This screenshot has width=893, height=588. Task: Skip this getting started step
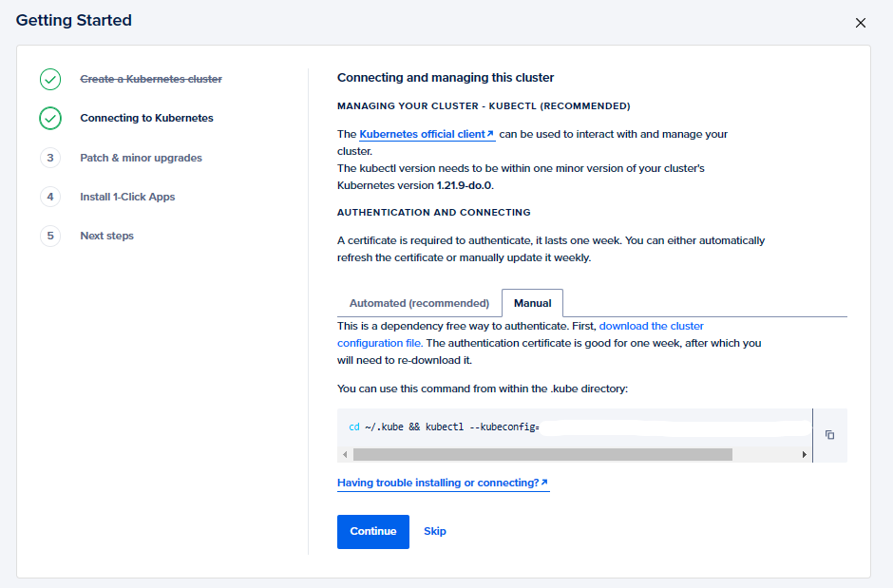point(434,531)
